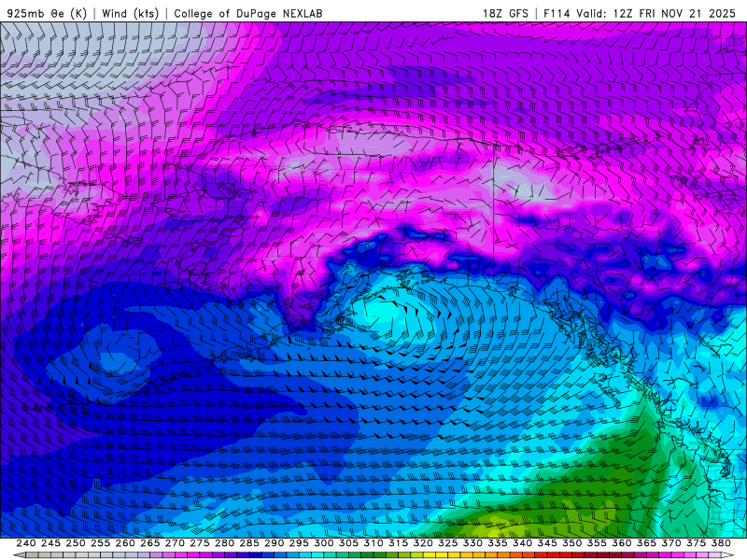747x560 pixels.
Task: Click the 240 value on the color scale
Action: click(26, 543)
